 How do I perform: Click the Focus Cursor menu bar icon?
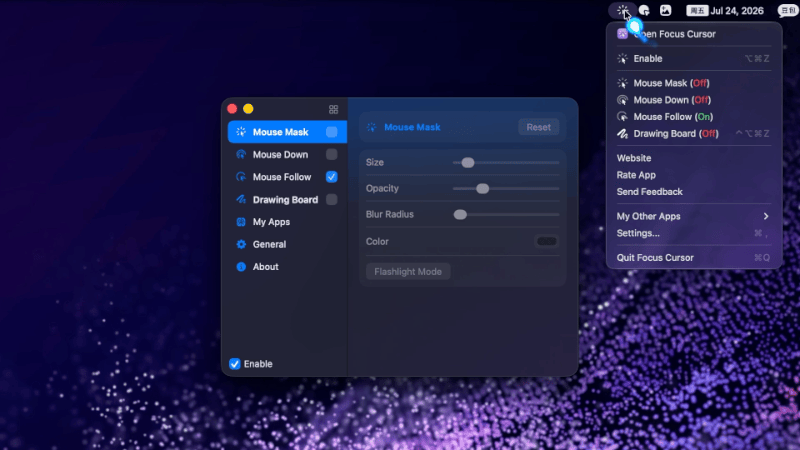pyautogui.click(x=622, y=10)
